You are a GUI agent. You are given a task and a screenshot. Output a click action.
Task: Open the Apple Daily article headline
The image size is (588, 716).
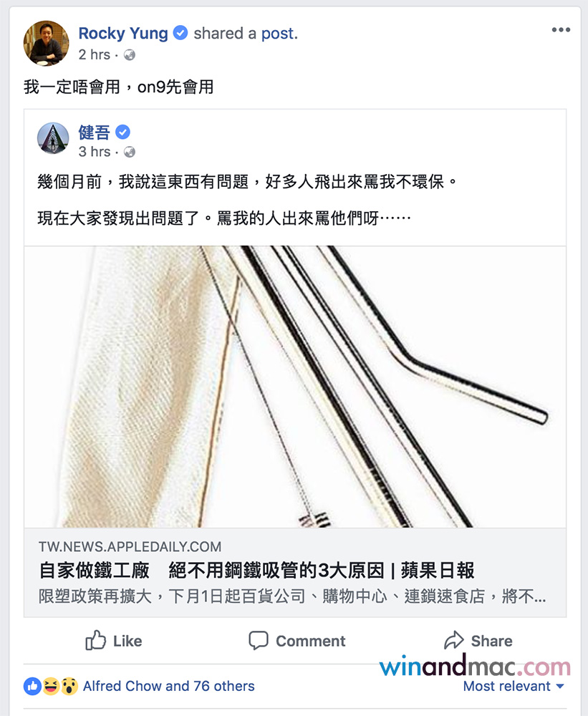coord(256,571)
